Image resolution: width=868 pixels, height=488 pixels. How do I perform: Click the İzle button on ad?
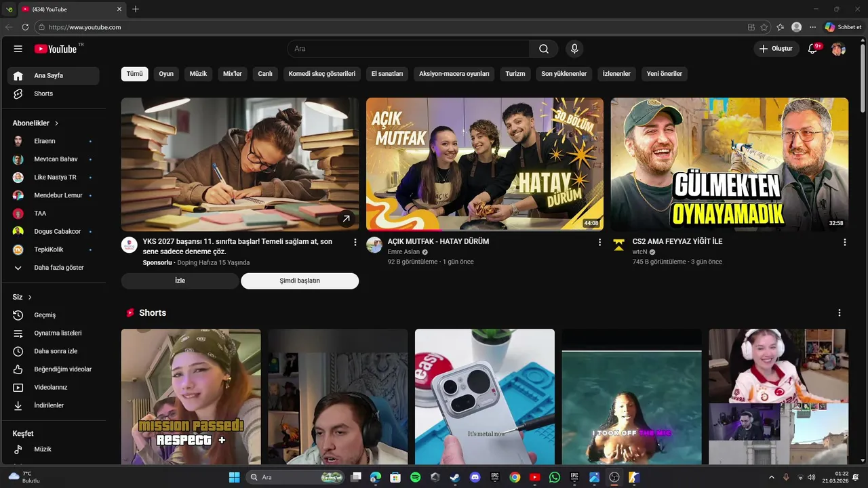coord(180,281)
